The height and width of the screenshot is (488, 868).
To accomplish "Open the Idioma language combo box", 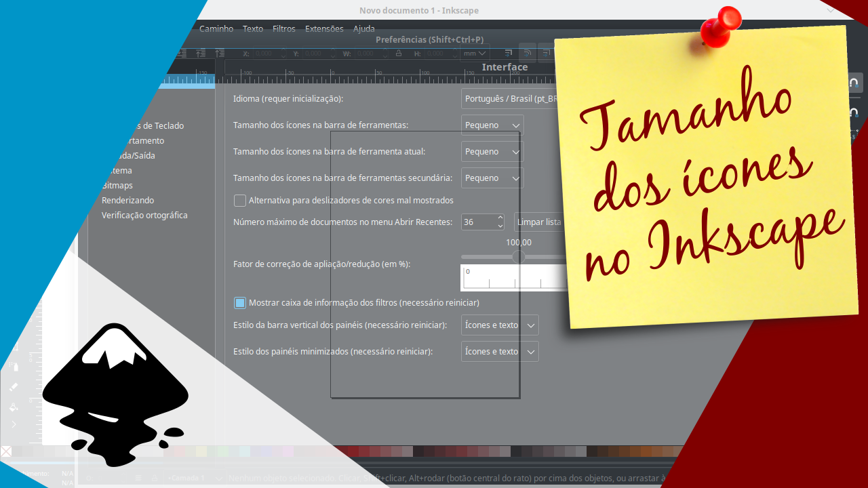I will coord(509,99).
